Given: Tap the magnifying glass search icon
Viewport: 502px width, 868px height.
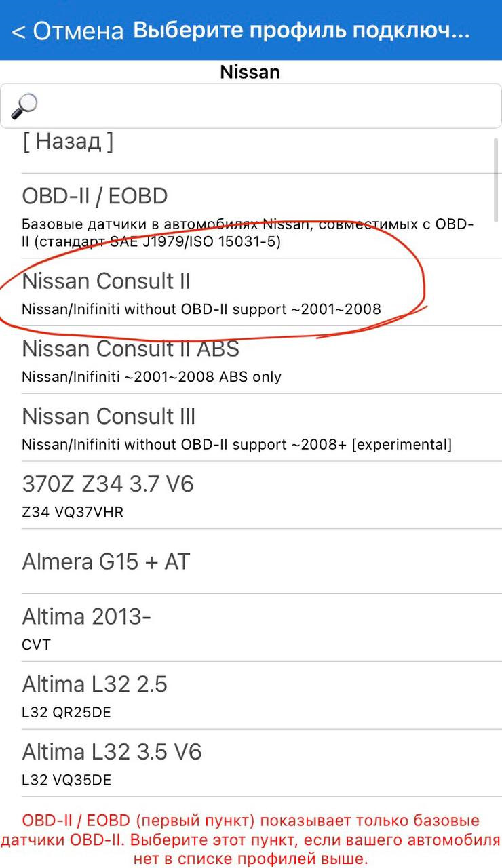Looking at the screenshot, I should (24, 106).
